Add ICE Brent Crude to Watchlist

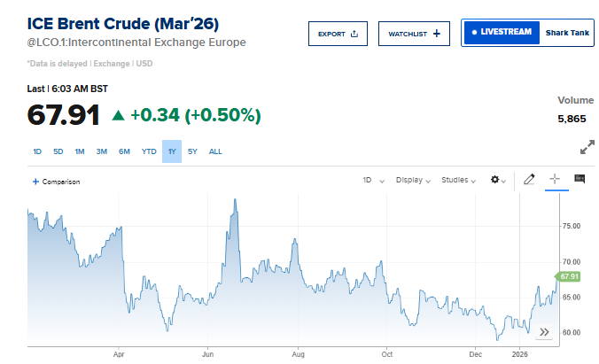pos(415,34)
